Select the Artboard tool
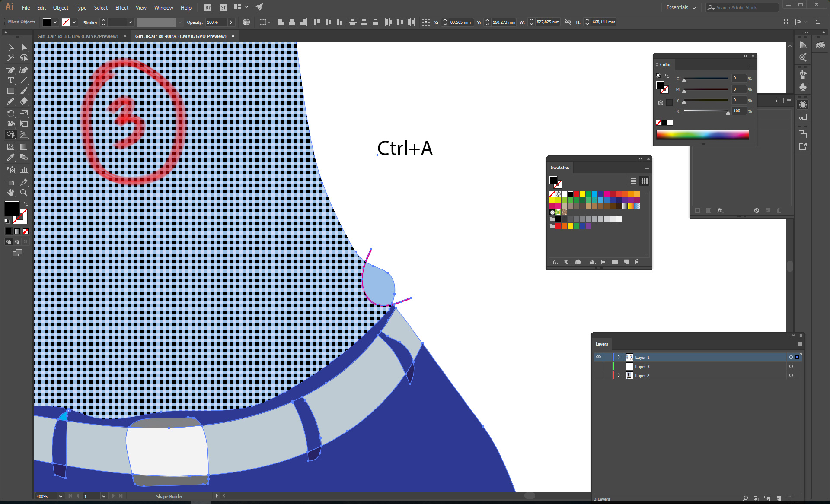The width and height of the screenshot is (830, 504). 11,182
